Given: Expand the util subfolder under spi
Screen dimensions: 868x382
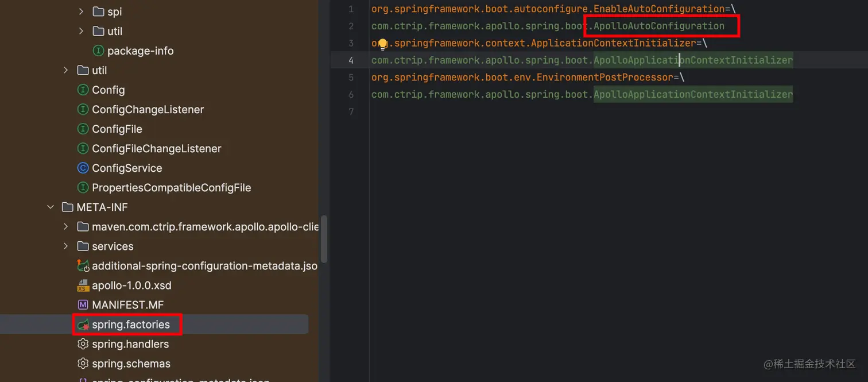Looking at the screenshot, I should pos(81,31).
